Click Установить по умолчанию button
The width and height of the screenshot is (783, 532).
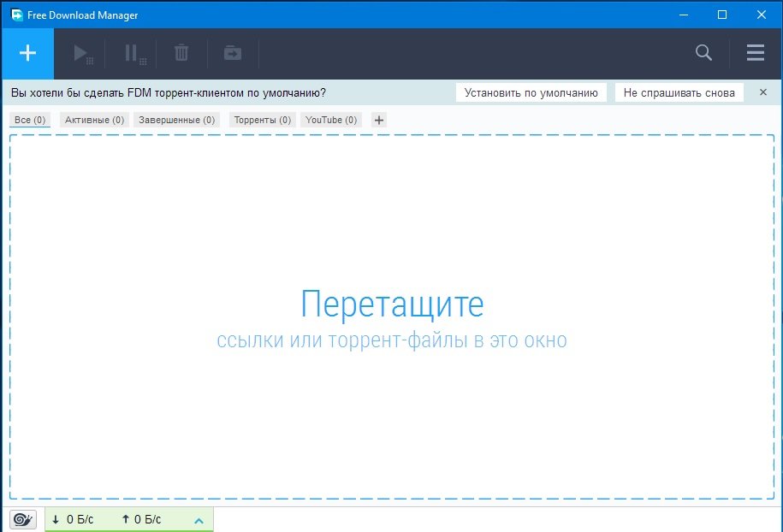(531, 93)
